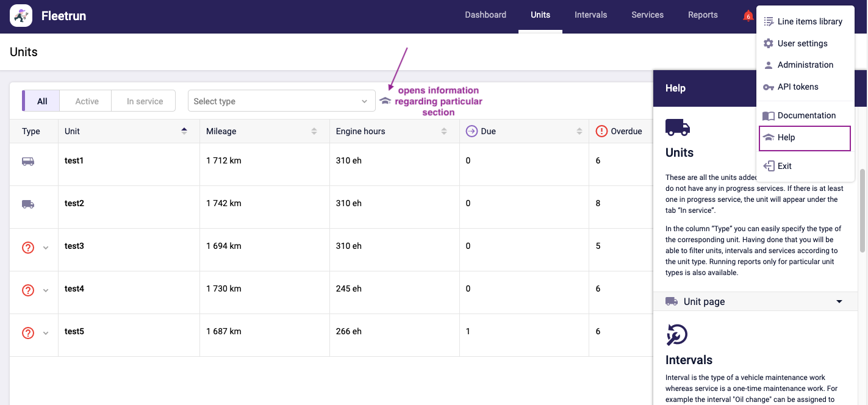Viewport: 868px width, 405px height.
Task: Choose Exit in the user menu
Action: tap(784, 166)
